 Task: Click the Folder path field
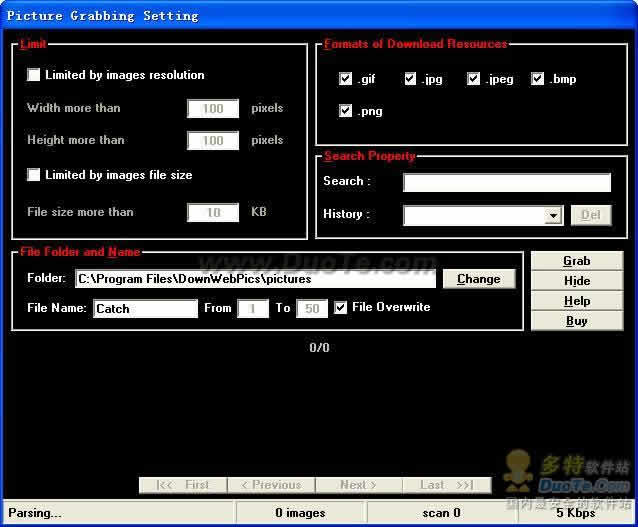click(x=255, y=279)
